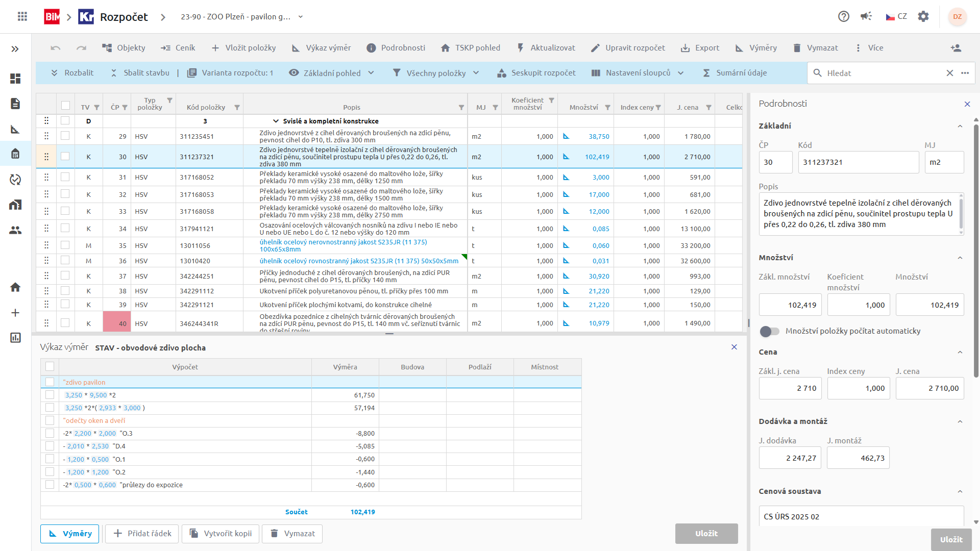Click the measurement triangle icon in row 29

coord(566,136)
